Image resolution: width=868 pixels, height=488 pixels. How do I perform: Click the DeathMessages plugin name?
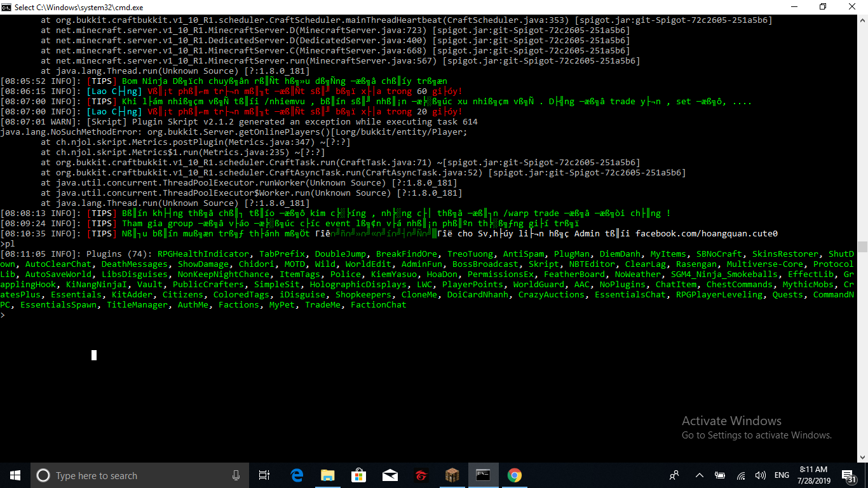(x=135, y=264)
